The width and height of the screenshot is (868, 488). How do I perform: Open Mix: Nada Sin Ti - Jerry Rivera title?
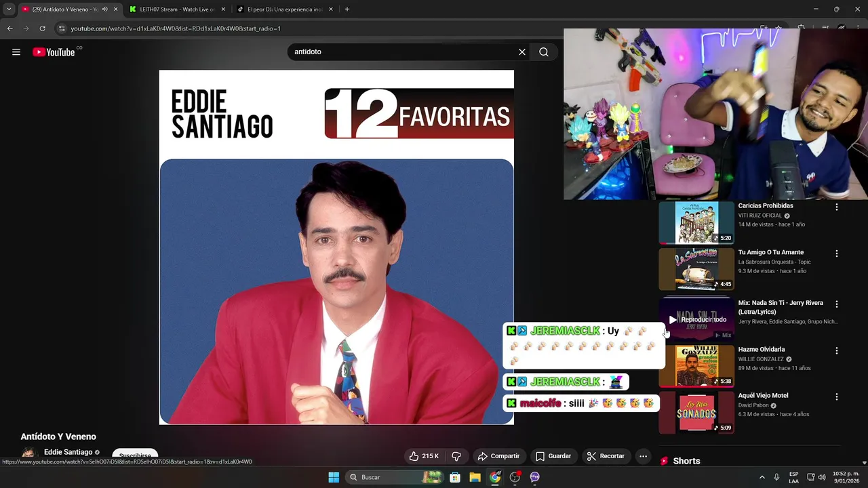tap(781, 307)
